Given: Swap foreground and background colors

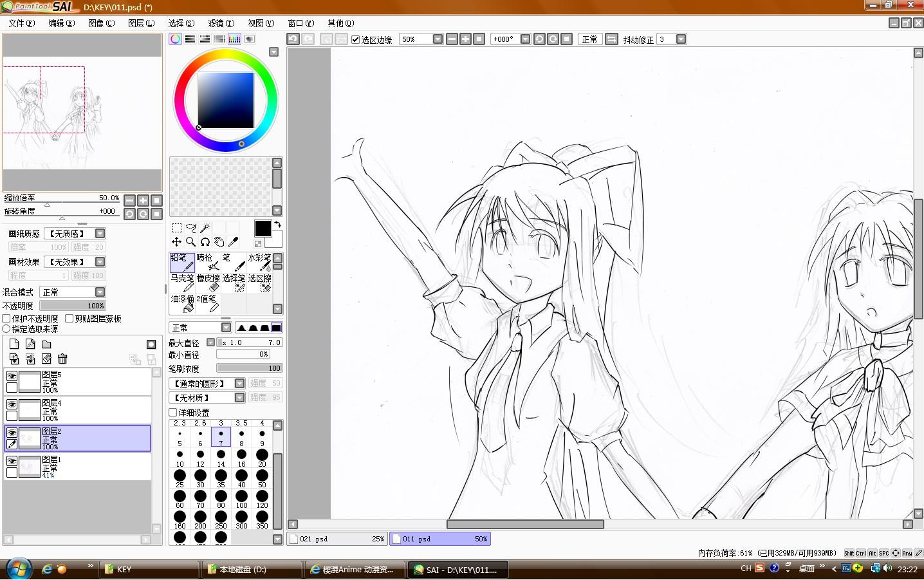Looking at the screenshot, I should 278,225.
